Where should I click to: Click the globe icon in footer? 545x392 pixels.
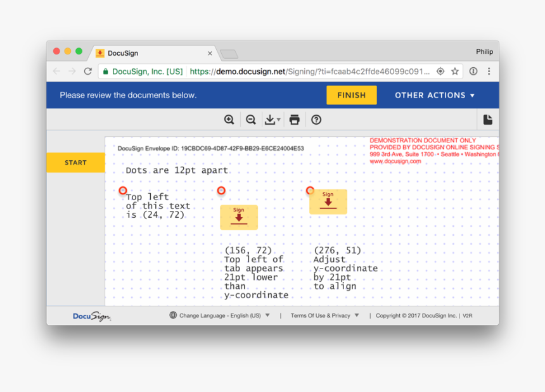(x=173, y=315)
